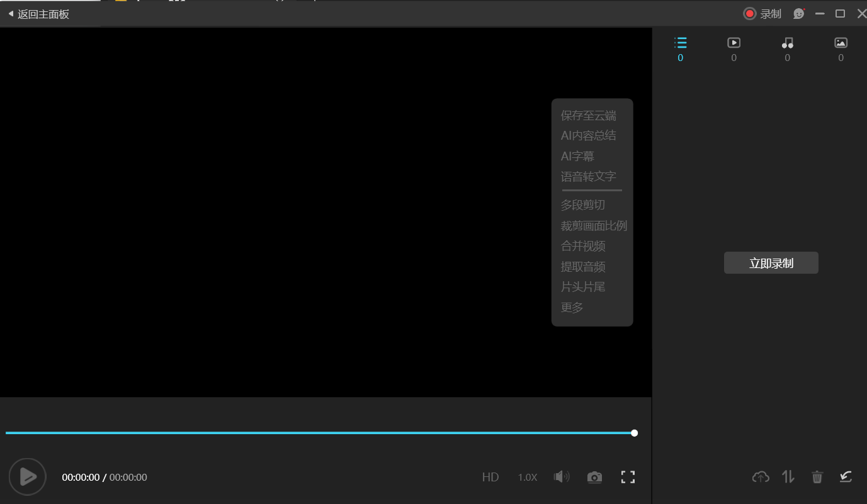Go back via 返回主面板

tap(38, 14)
